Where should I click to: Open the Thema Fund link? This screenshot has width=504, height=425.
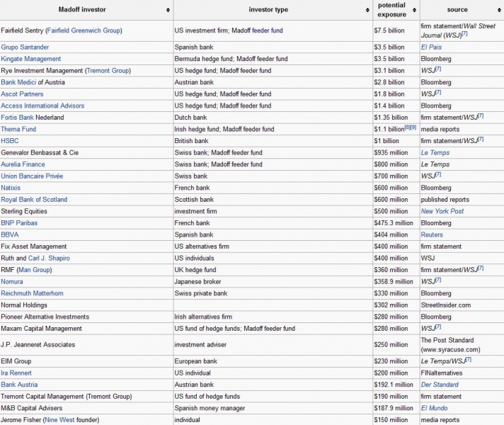18,130
